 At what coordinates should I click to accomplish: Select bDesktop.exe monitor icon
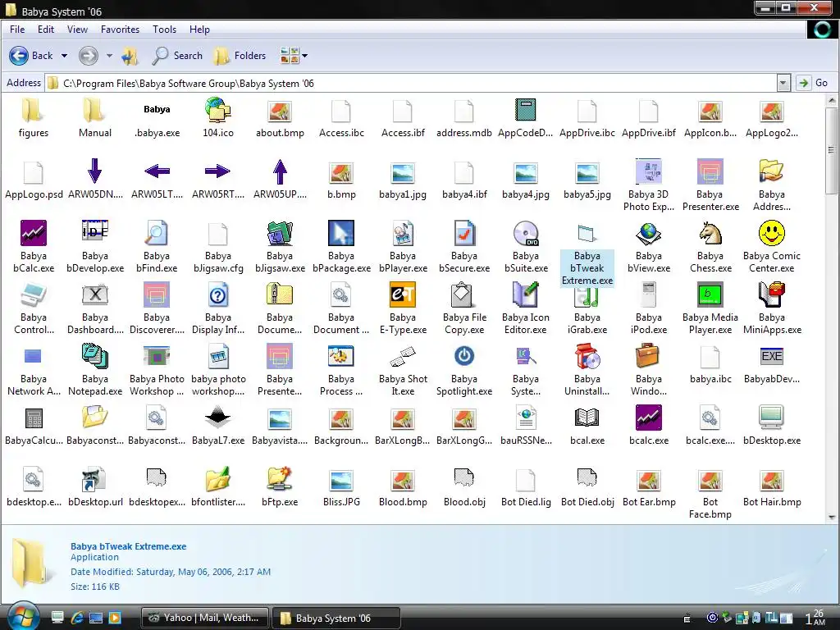click(771, 418)
